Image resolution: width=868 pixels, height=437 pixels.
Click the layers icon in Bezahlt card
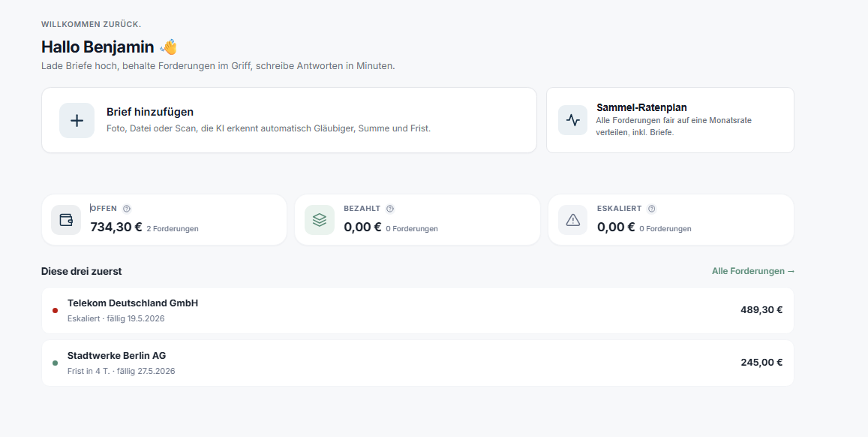click(320, 220)
